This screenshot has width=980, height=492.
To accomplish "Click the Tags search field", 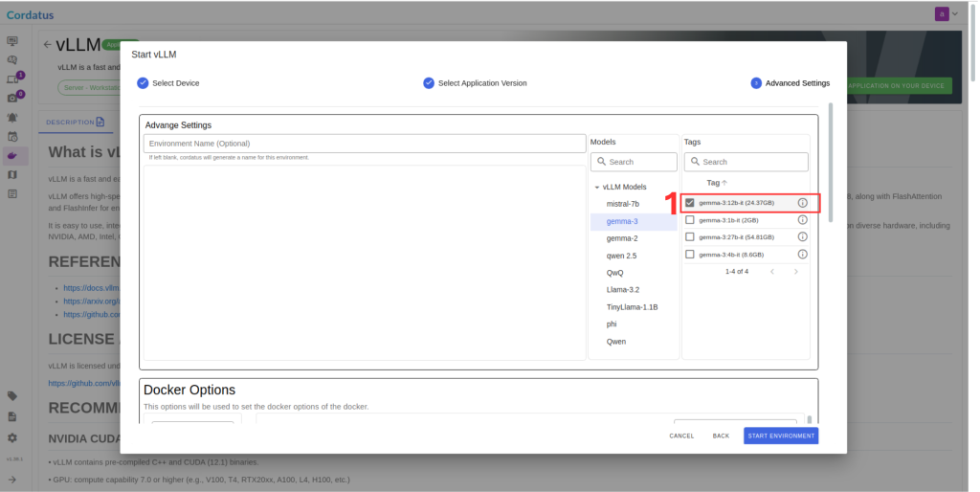I will point(746,162).
